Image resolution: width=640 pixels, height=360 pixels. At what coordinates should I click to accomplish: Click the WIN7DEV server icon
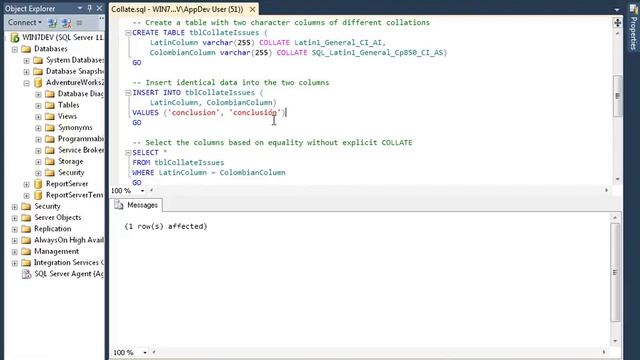coord(15,38)
